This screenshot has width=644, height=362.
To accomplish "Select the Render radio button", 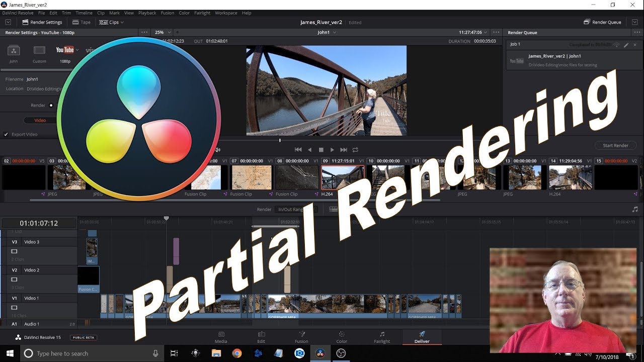I will click(x=51, y=106).
